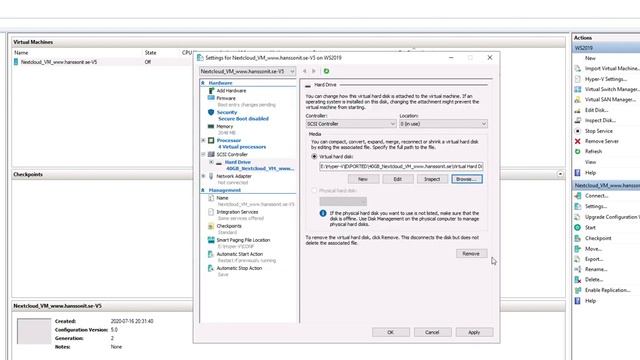This screenshot has width=640, height=360.
Task: Open the Security shield icon
Action: (x=211, y=112)
